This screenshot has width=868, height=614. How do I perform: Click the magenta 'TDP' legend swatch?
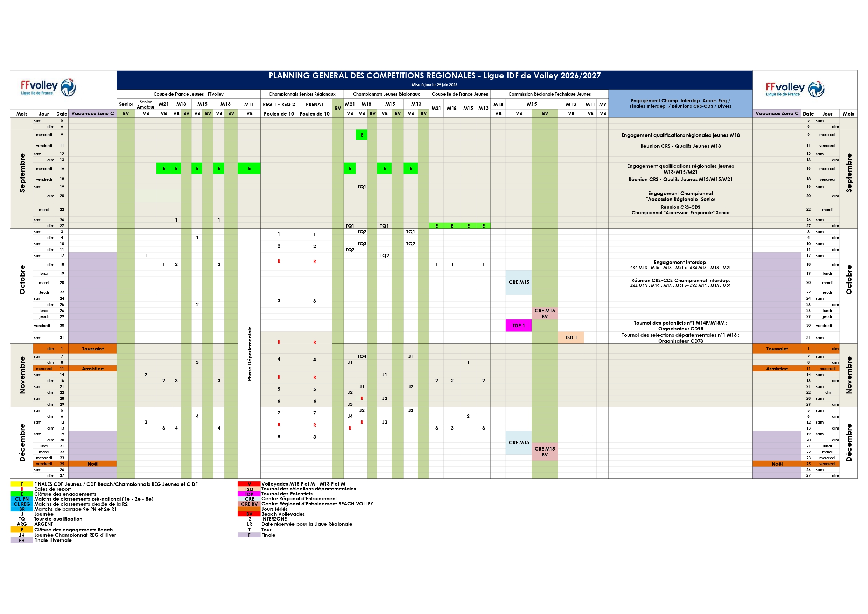click(x=249, y=494)
